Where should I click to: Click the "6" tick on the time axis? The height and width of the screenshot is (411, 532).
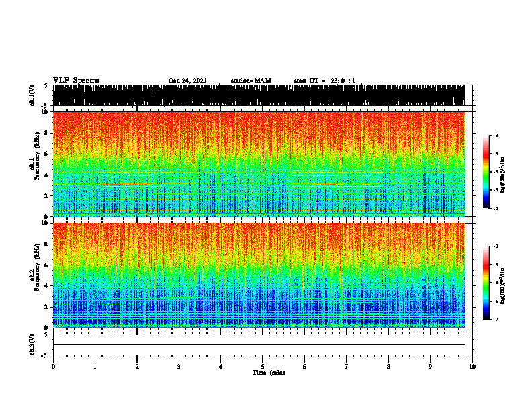click(x=305, y=367)
